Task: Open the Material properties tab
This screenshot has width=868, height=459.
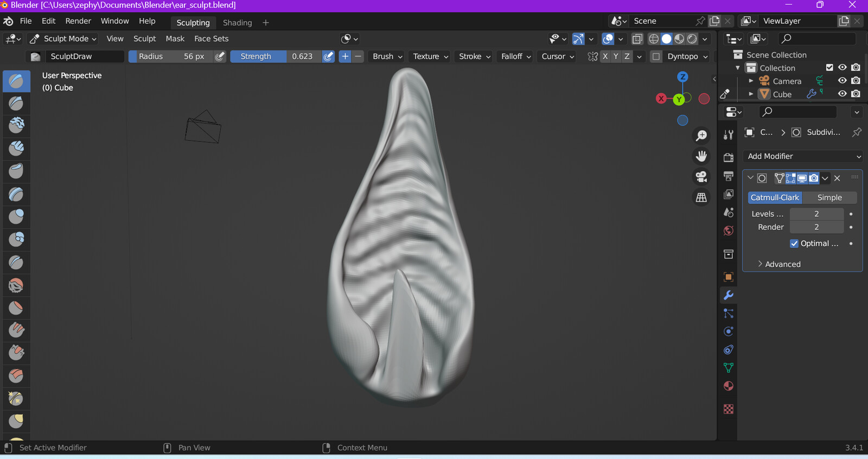Action: coord(729,386)
